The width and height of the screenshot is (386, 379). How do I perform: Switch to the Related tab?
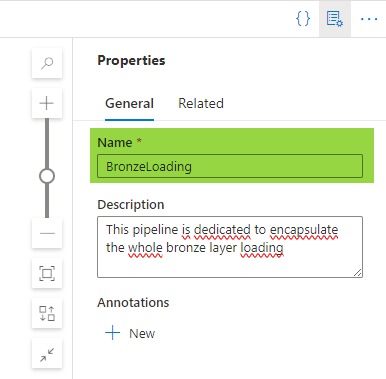point(201,103)
